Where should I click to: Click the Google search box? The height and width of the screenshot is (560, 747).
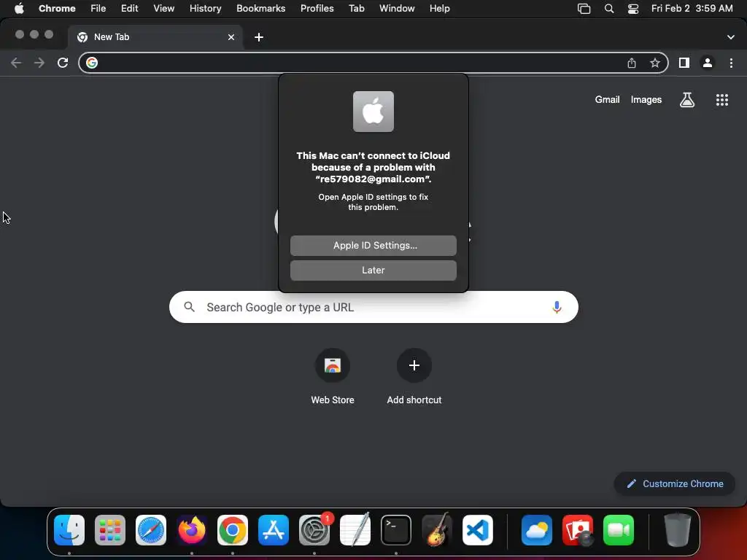pyautogui.click(x=373, y=307)
